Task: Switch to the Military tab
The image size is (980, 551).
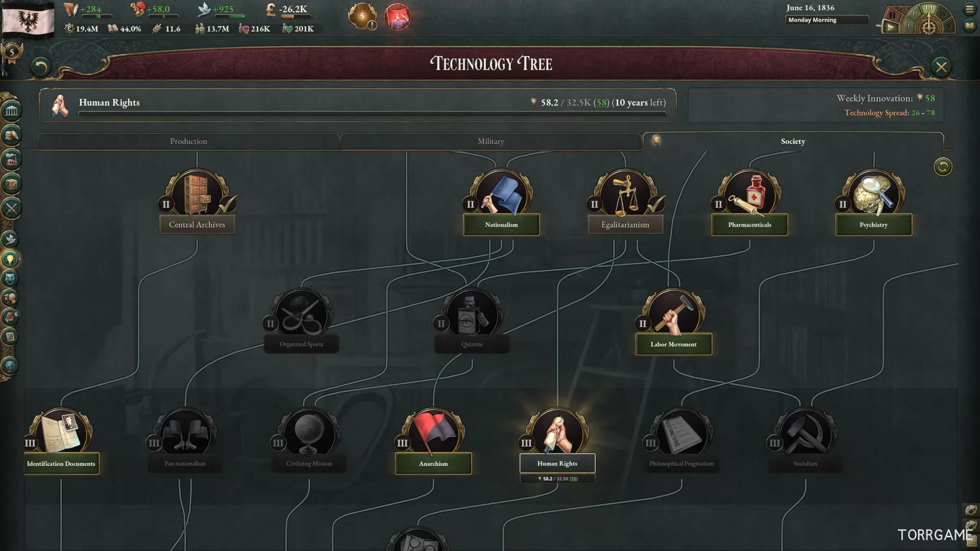Action: tap(491, 141)
